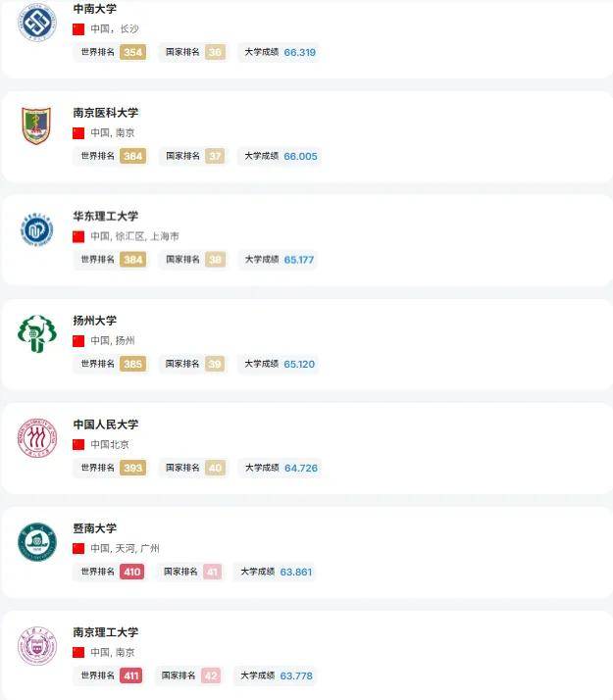Click the national rank 37 badge
The width and height of the screenshot is (613, 700).
(x=215, y=156)
